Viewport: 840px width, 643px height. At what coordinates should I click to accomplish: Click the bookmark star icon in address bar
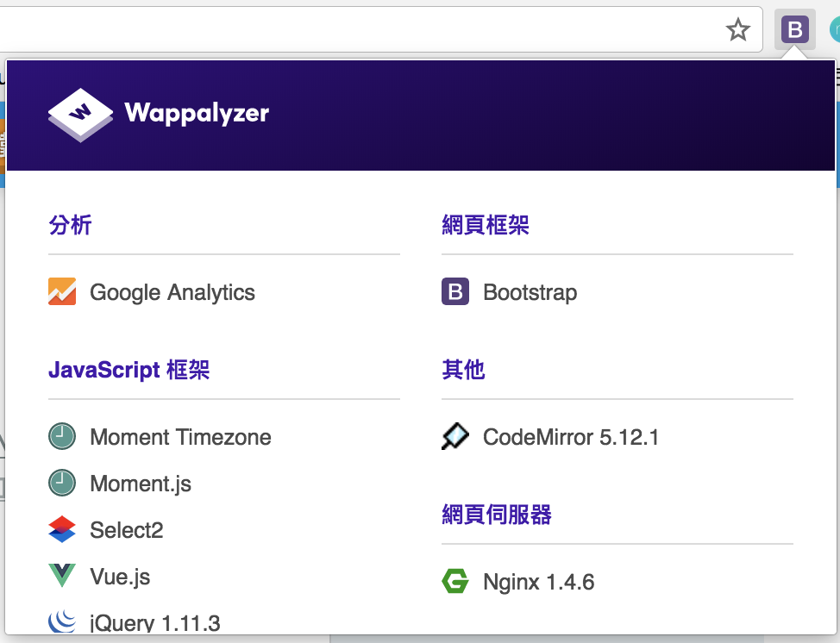click(737, 29)
